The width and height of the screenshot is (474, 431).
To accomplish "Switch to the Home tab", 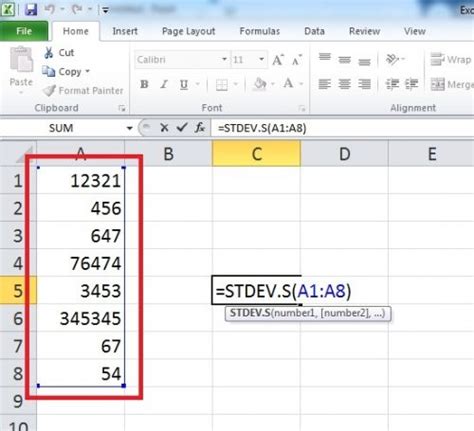I will click(x=76, y=31).
